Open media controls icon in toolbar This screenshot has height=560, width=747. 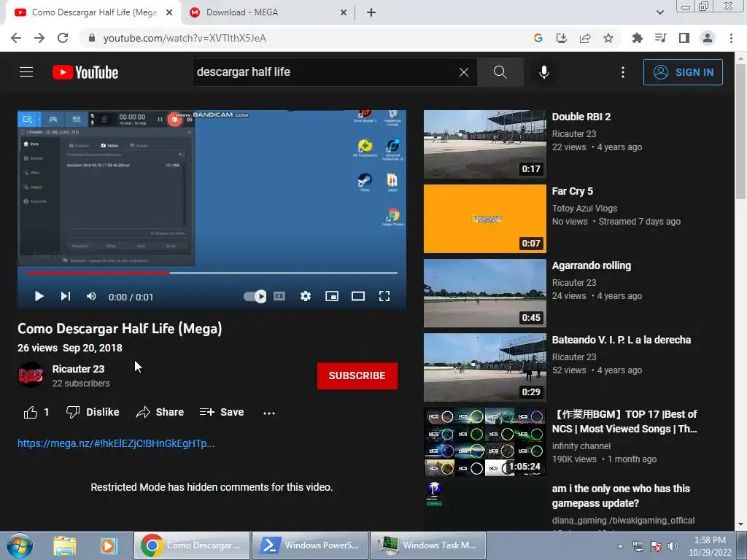coord(661,38)
